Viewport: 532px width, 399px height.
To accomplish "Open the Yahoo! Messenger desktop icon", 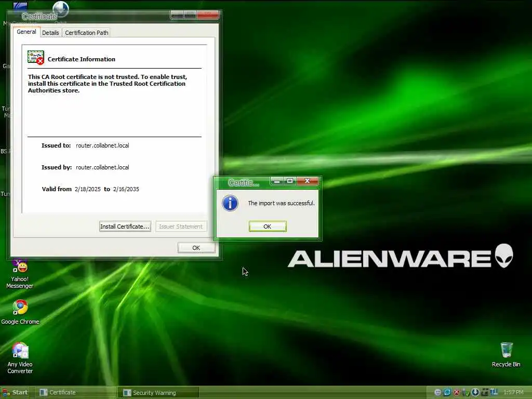I will click(20, 274).
